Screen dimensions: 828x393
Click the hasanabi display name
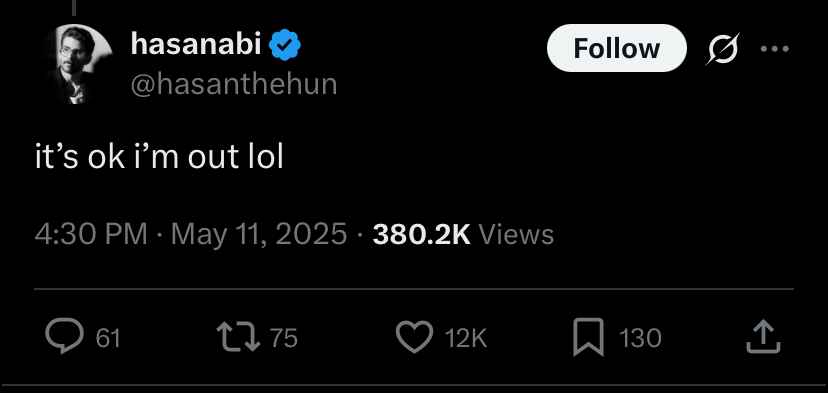tap(196, 43)
